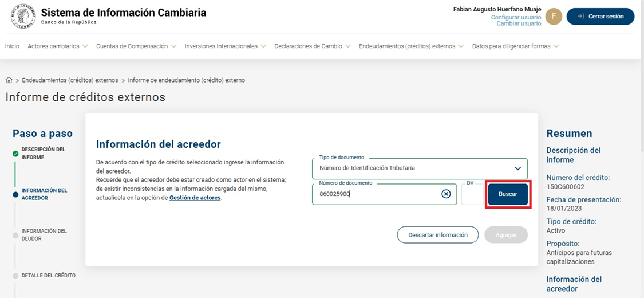Open the Actores cambiarios menu
Screen dimensions: 644x298
pyautogui.click(x=57, y=46)
